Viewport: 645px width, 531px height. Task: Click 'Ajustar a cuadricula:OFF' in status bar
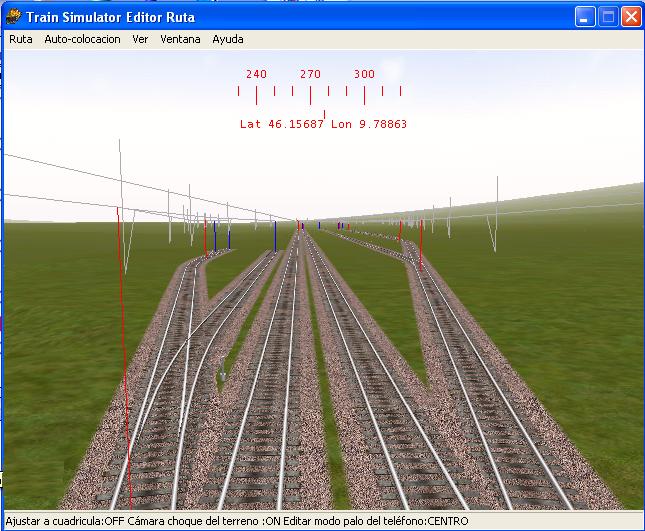[x=64, y=522]
